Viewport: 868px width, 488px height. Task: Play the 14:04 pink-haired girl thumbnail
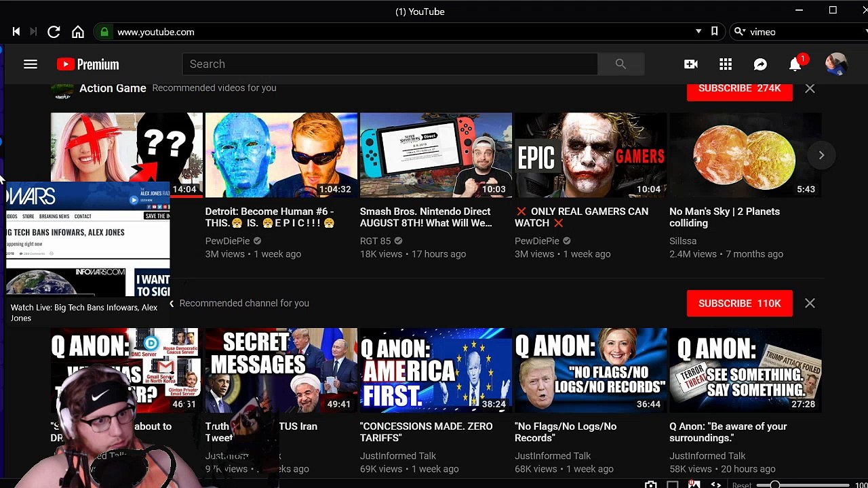[x=127, y=147]
